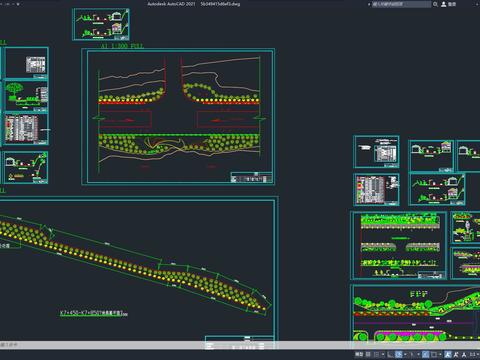Click the title bar help search field
480x360 pixels.
coord(401,4)
